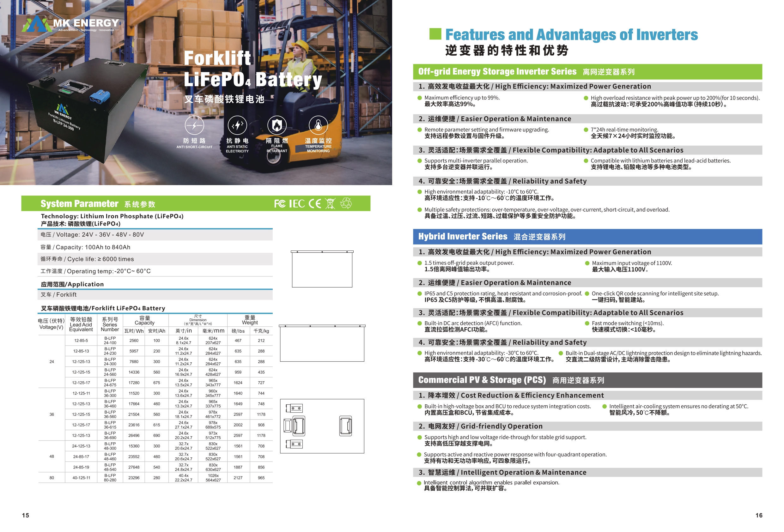Click the '应用范围/Application' heading
Screen dimensions: 784x532
(x=72, y=284)
